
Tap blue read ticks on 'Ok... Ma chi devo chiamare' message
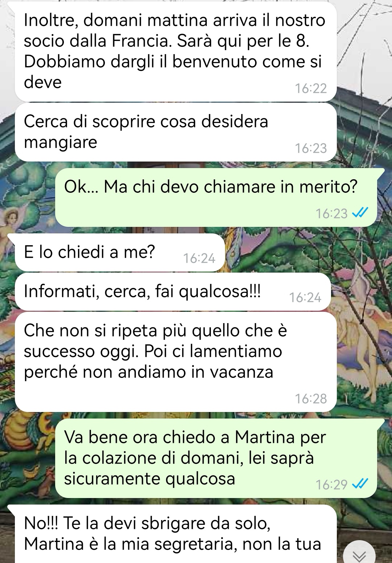(x=360, y=213)
